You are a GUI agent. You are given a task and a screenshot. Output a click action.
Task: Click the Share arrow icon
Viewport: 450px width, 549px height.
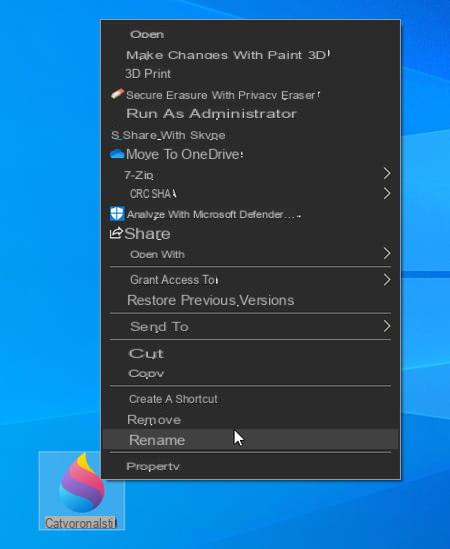point(116,233)
